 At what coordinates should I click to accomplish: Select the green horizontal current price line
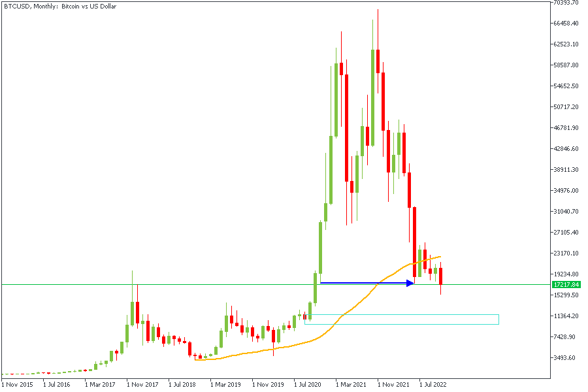click(x=196, y=285)
